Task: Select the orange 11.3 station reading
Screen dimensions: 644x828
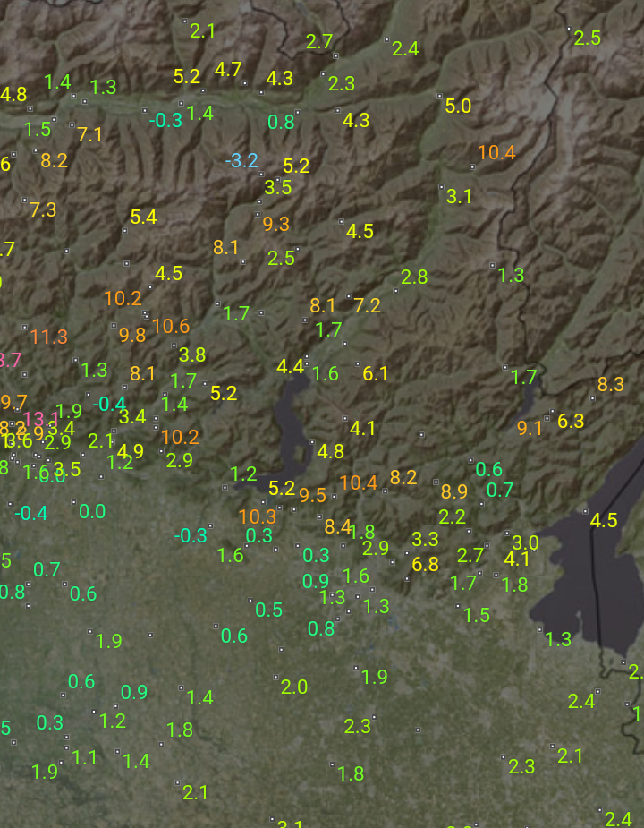Action: click(49, 337)
